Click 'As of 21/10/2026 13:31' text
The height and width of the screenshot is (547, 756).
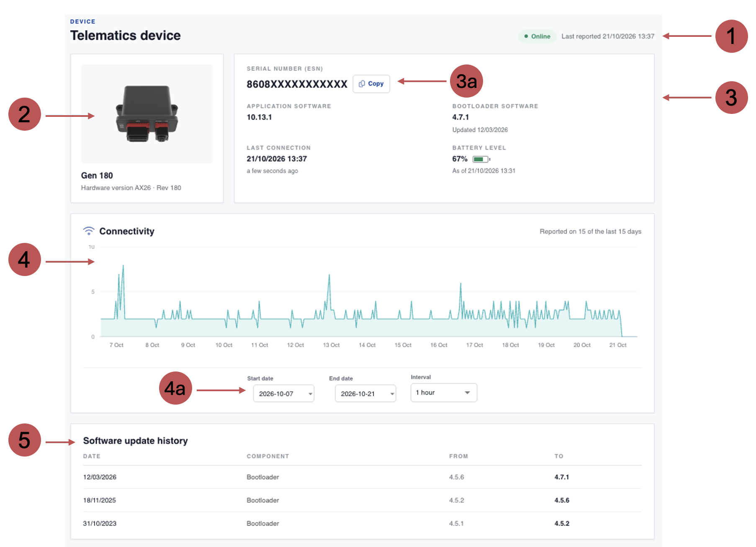(x=483, y=171)
